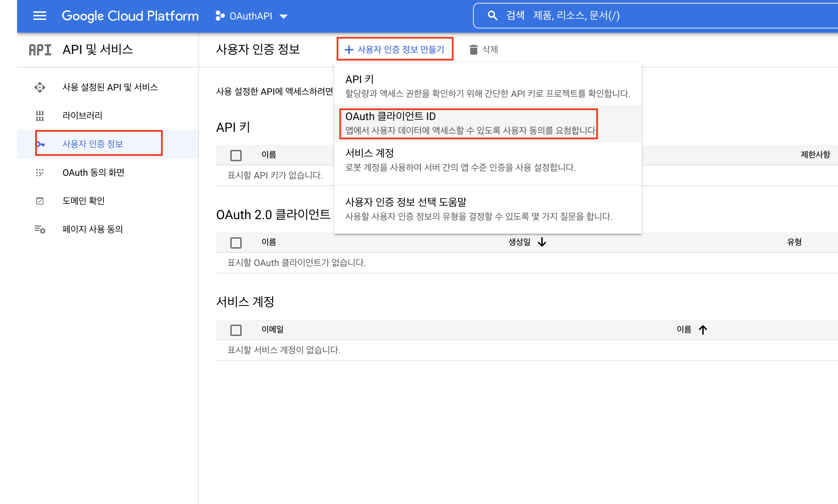This screenshot has height=504, width=838.
Task: Open the OAuthAPI project selector dropdown
Action: 252,16
